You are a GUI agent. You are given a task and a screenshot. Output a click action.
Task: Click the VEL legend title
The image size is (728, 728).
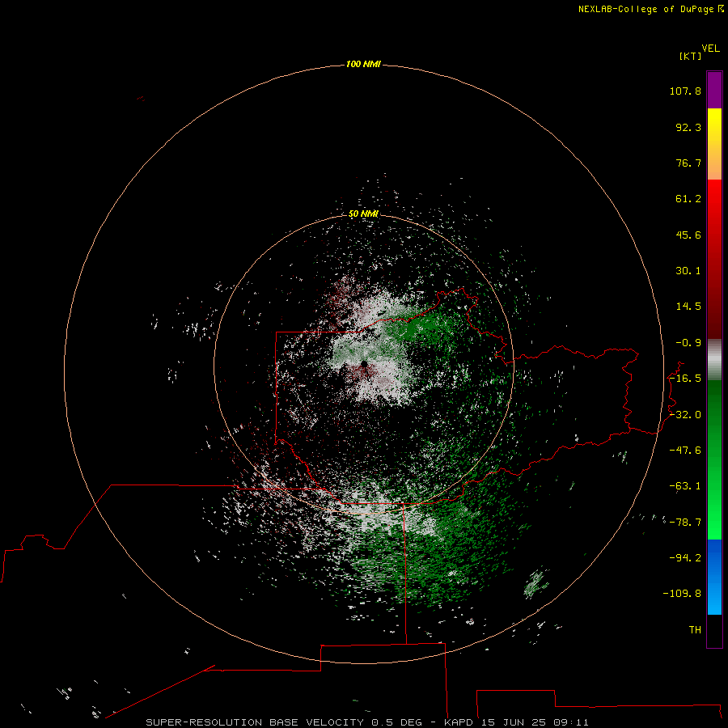(x=711, y=49)
